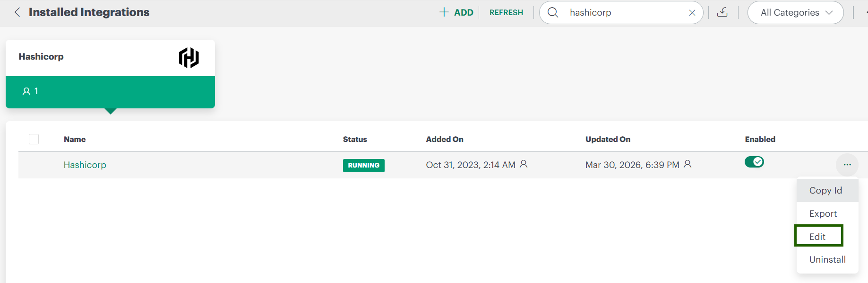868x283 pixels.
Task: Click the import integration icon
Action: tap(722, 12)
